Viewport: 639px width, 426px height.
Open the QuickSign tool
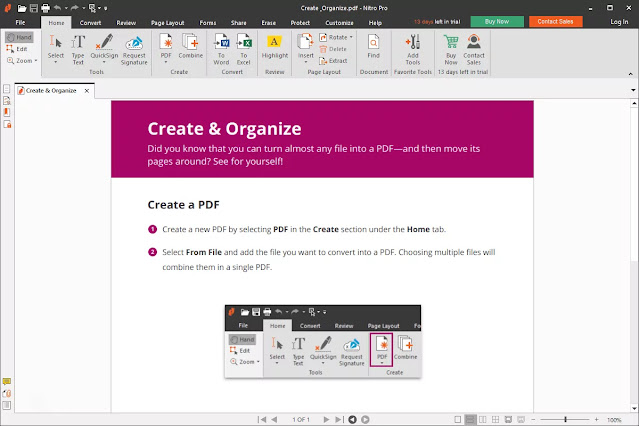[104, 46]
